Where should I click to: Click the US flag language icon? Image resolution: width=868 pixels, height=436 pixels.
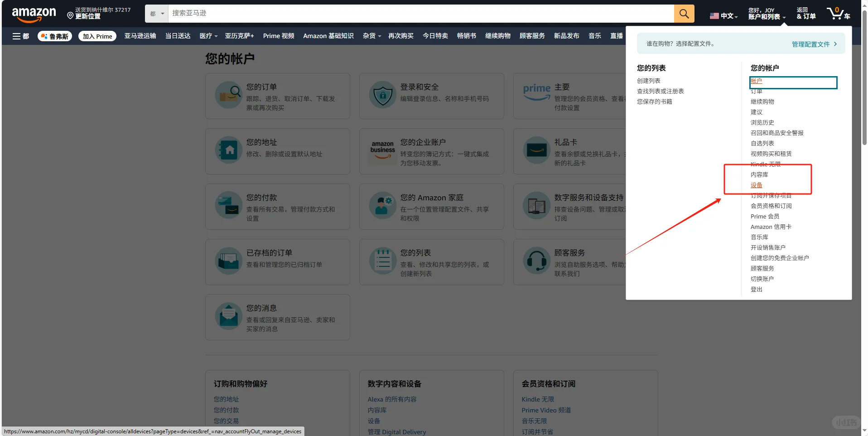(714, 16)
